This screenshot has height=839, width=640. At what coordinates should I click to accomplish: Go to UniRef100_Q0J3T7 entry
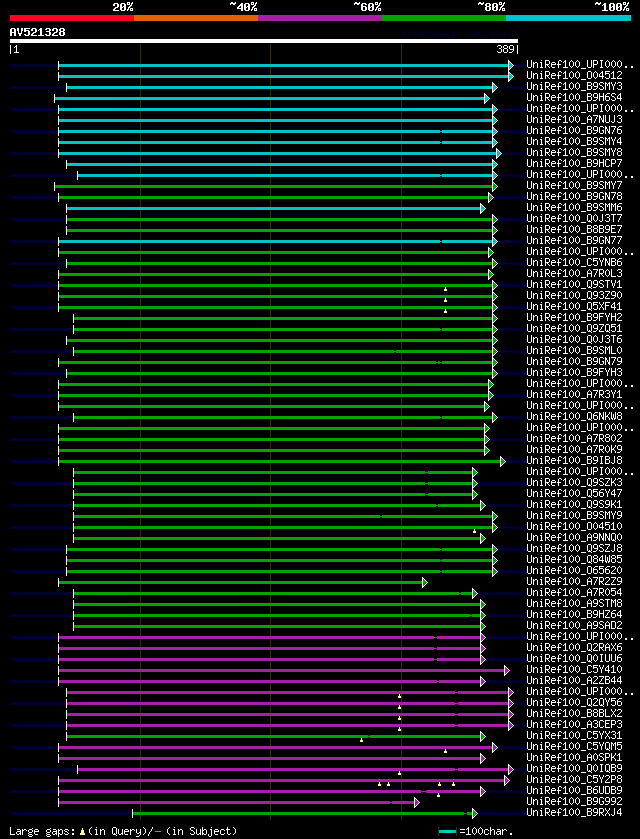click(x=574, y=218)
